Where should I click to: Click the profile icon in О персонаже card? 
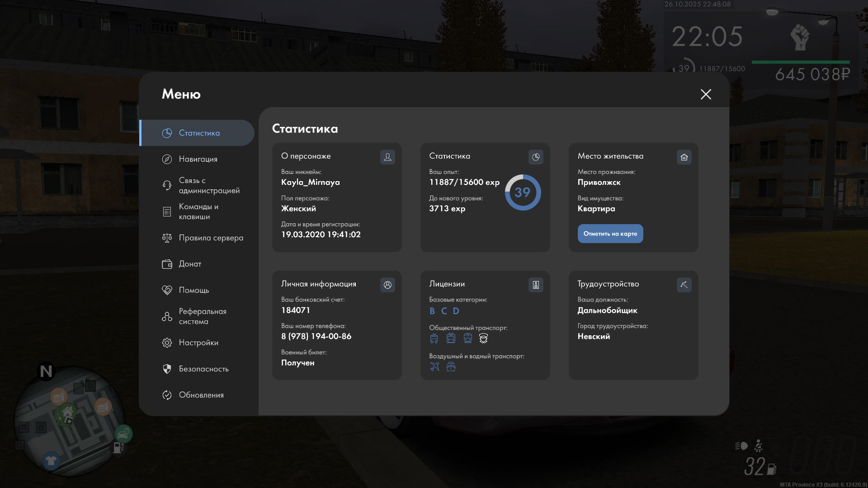pyautogui.click(x=387, y=157)
